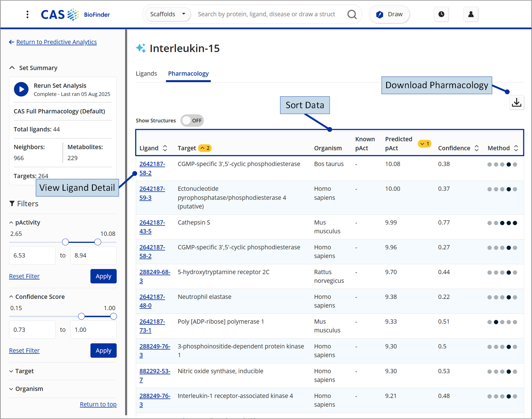Expand the Target filter section
The width and height of the screenshot is (532, 419).
(x=11, y=371)
